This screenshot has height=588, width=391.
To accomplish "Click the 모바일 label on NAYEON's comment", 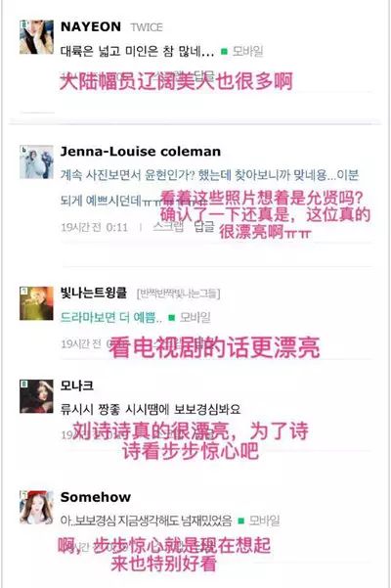I will click(247, 51).
